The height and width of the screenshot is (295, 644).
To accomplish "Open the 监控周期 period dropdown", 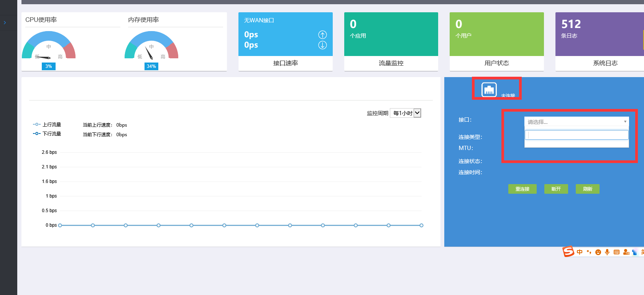I will point(406,113).
